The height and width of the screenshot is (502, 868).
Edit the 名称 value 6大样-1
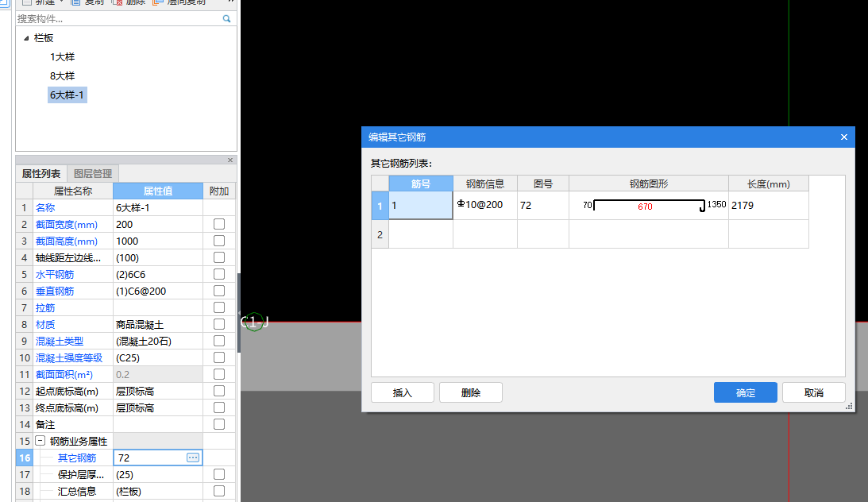point(158,208)
